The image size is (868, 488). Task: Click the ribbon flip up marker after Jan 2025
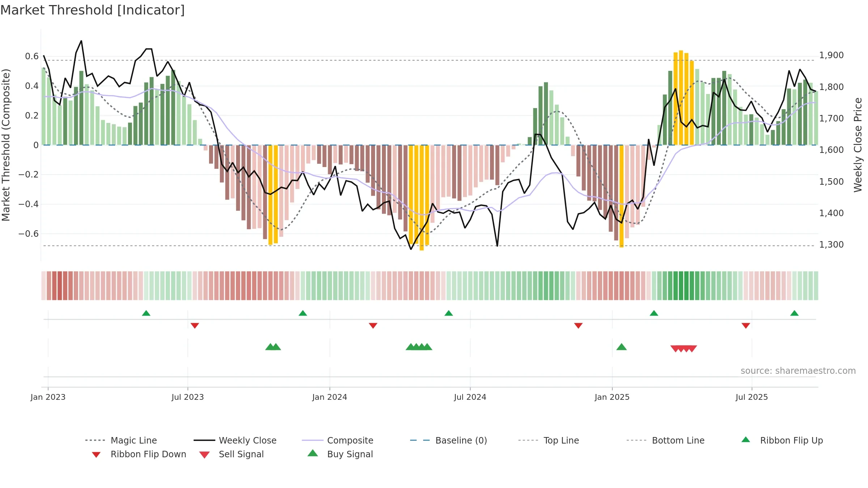coord(654,313)
